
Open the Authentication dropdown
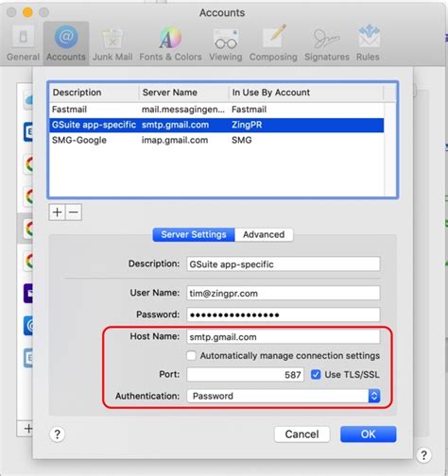[284, 396]
